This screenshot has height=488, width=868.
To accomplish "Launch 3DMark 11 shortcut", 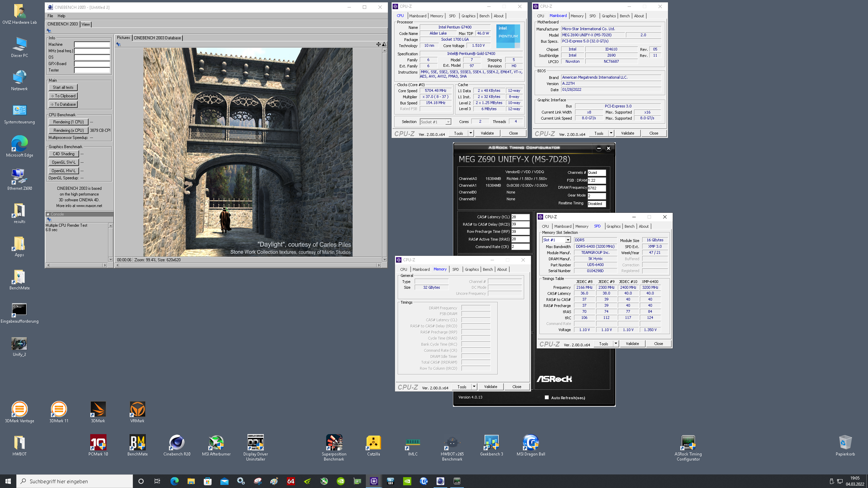I will (x=59, y=412).
